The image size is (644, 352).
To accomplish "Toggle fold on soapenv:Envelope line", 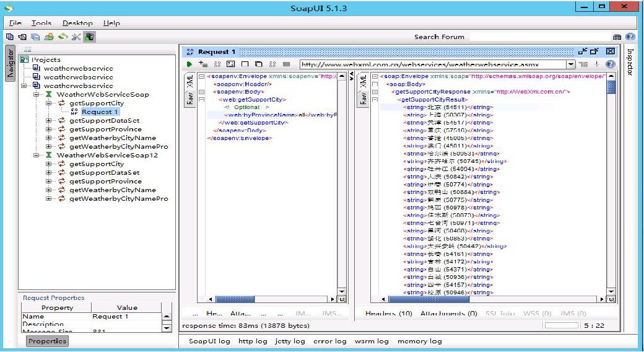I will pyautogui.click(x=202, y=76).
